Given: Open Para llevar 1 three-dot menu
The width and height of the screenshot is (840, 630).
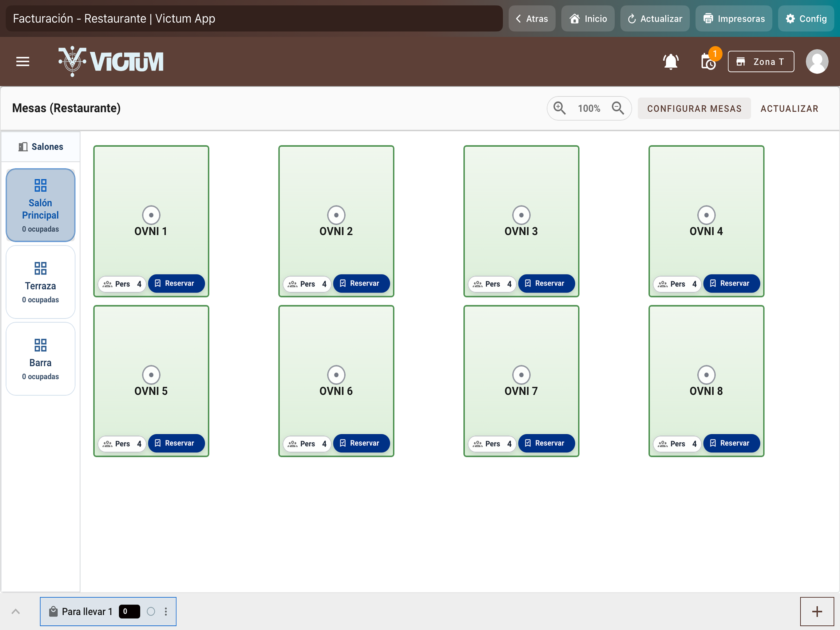Looking at the screenshot, I should [166, 611].
